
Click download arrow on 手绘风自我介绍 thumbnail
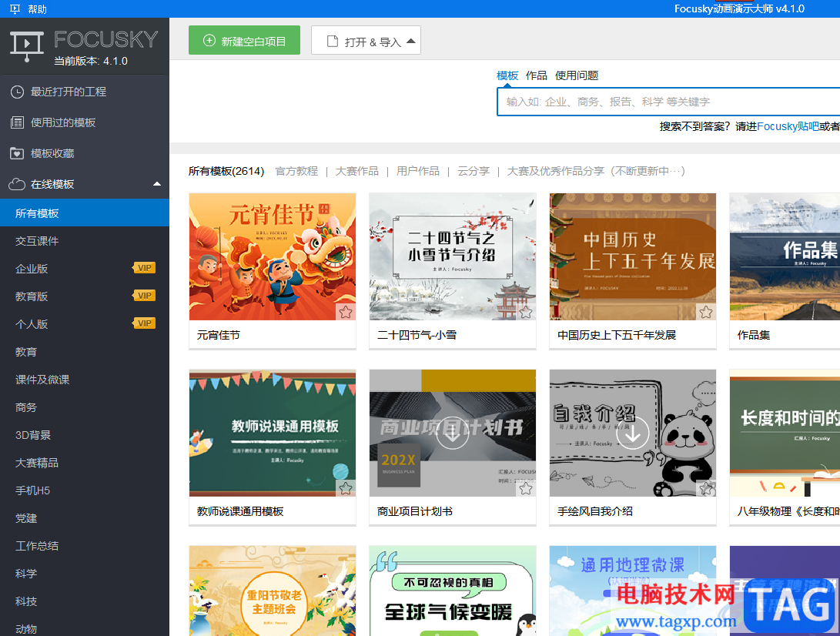click(x=633, y=433)
